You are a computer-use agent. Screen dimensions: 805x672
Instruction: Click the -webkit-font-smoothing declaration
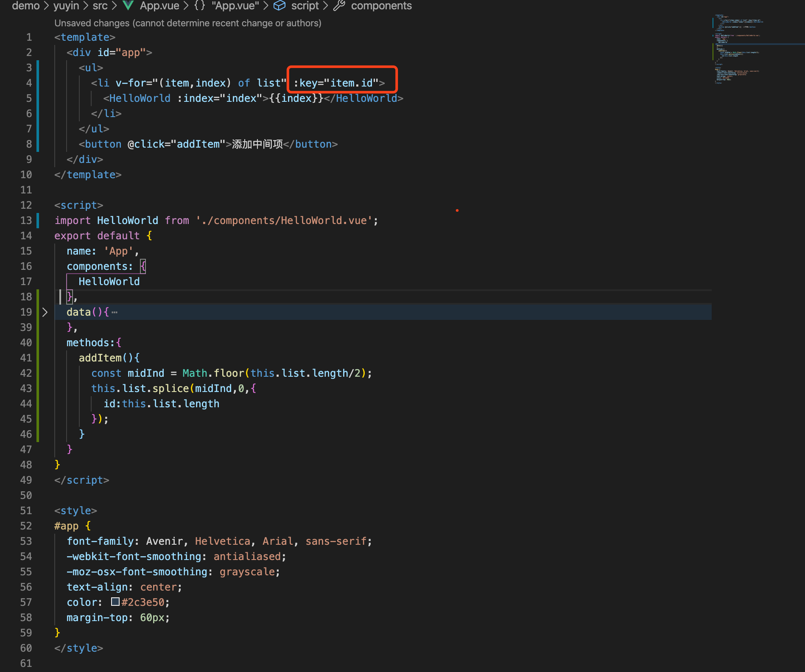pyautogui.click(x=176, y=557)
